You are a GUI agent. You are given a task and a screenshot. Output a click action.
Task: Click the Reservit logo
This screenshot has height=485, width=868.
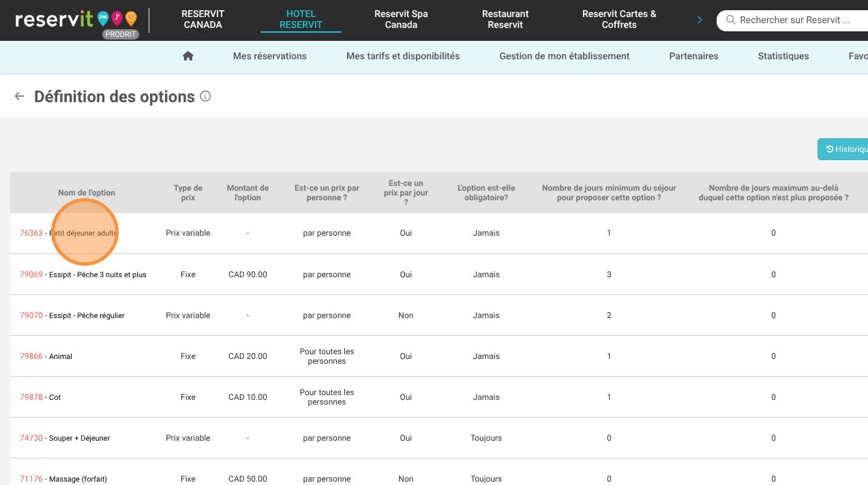tap(76, 18)
